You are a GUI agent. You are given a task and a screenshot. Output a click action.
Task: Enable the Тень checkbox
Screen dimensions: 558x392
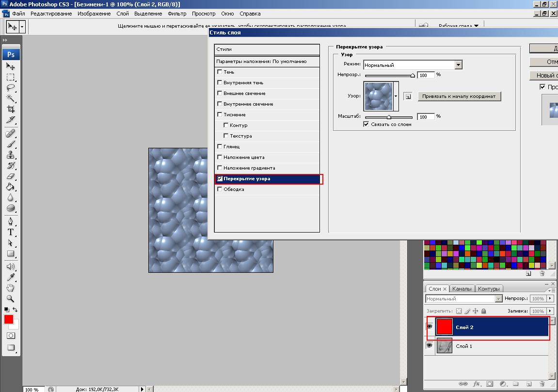point(220,72)
